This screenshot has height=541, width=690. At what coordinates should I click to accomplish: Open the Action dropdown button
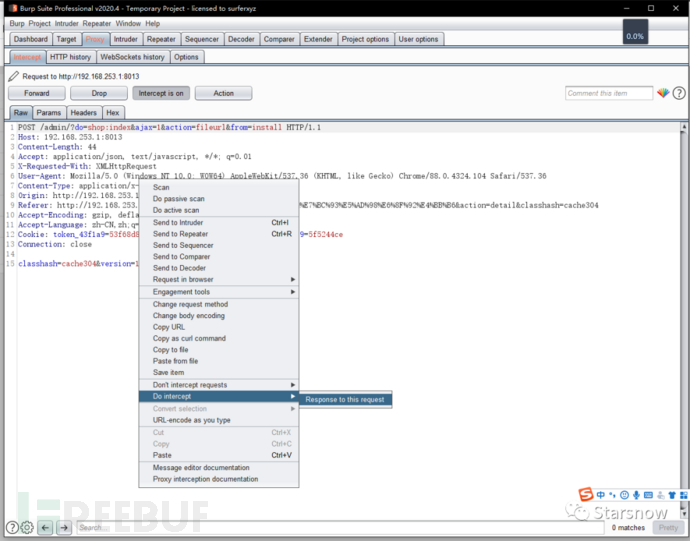point(224,93)
